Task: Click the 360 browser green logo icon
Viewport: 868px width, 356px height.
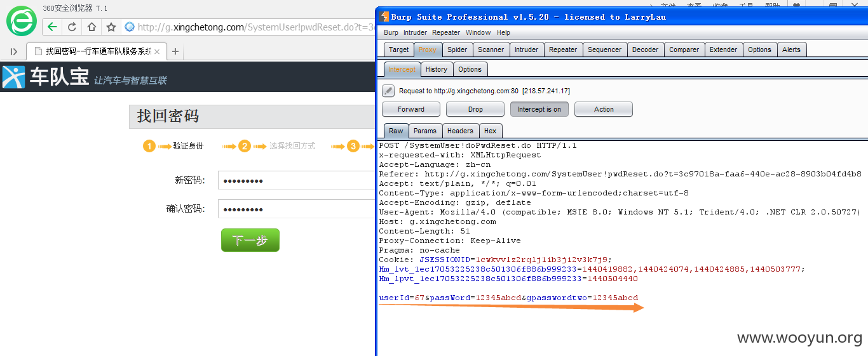Action: [22, 20]
